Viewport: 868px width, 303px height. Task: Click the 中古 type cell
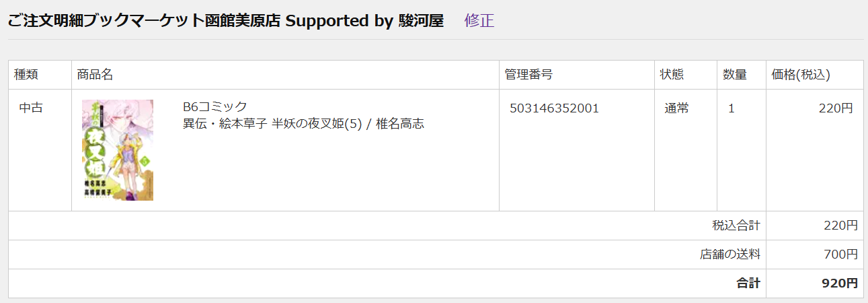coord(31,108)
